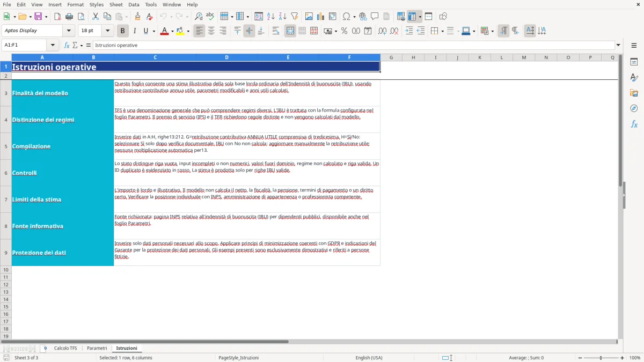Screen dimensions: 644x362
Task: Click the formula equals sign button
Action: tap(89, 45)
